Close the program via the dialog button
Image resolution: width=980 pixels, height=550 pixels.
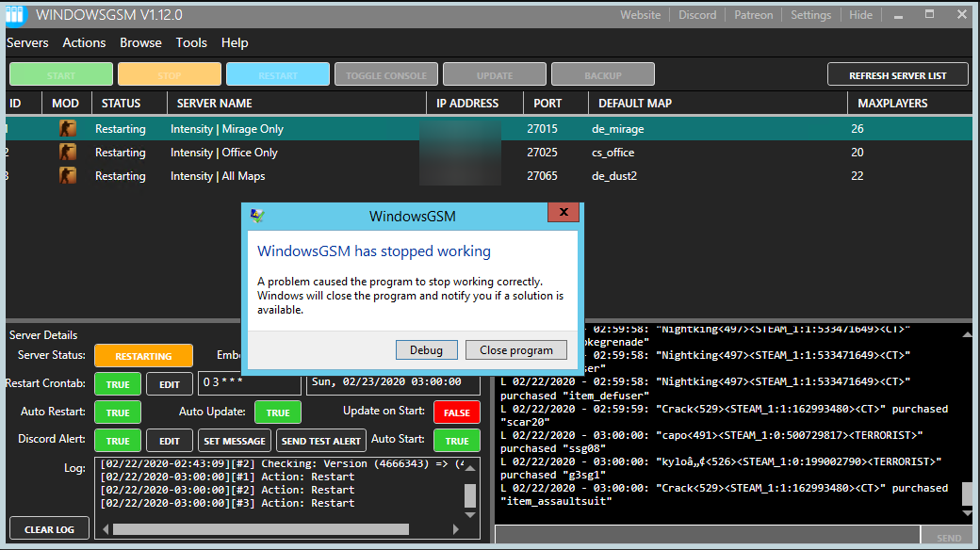(516, 349)
